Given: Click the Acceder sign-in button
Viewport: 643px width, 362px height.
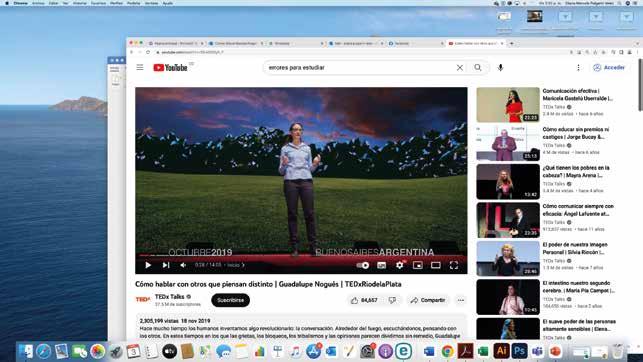Looking at the screenshot, I should pyautogui.click(x=609, y=68).
